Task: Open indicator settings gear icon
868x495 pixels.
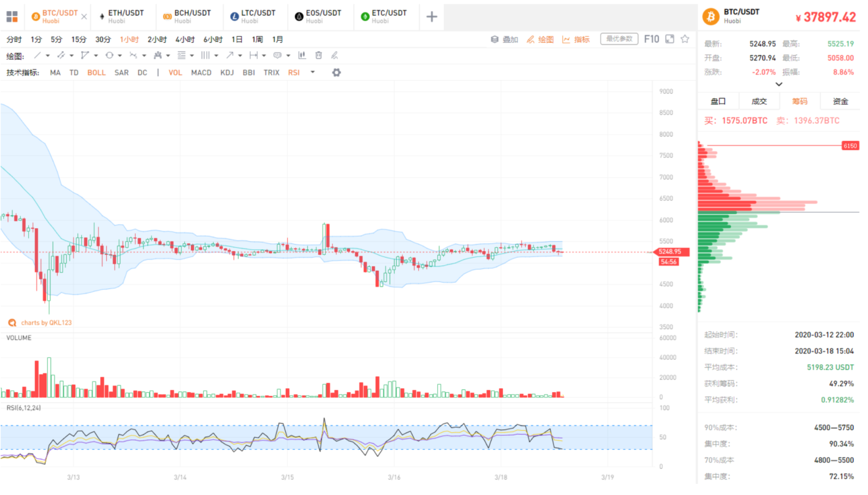Action: (336, 72)
